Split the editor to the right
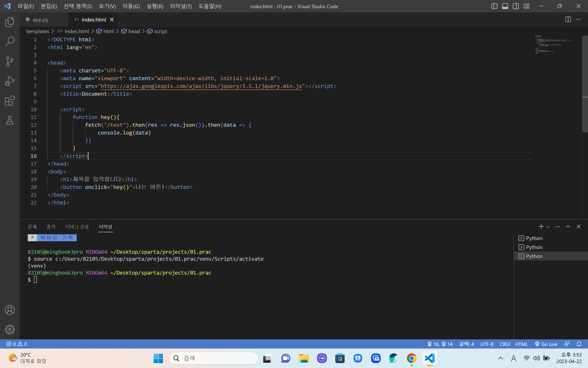The height and width of the screenshot is (368, 588). click(568, 19)
